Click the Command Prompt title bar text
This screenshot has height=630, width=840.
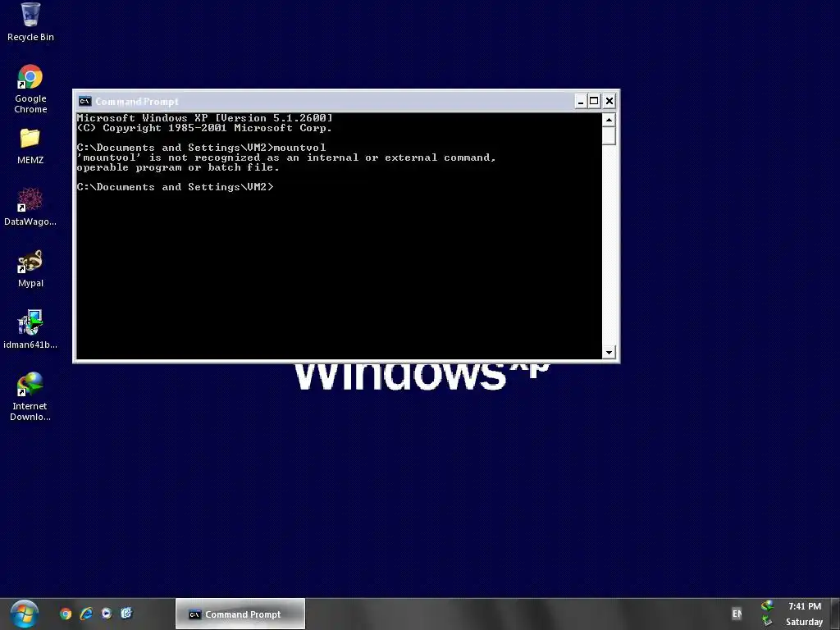pyautogui.click(x=137, y=101)
